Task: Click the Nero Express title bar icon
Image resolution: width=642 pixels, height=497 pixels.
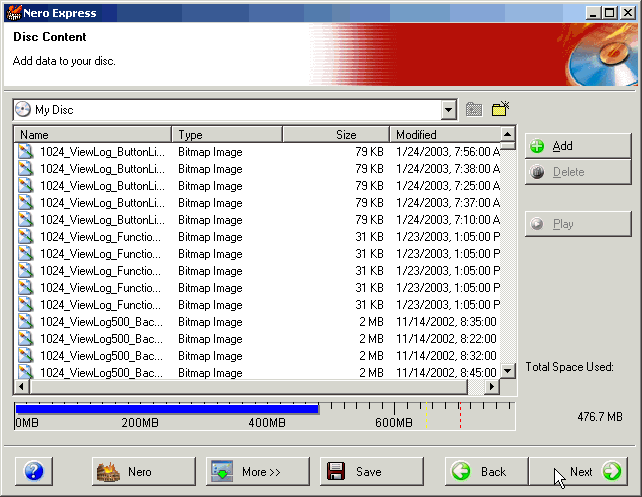Action: tap(14, 13)
